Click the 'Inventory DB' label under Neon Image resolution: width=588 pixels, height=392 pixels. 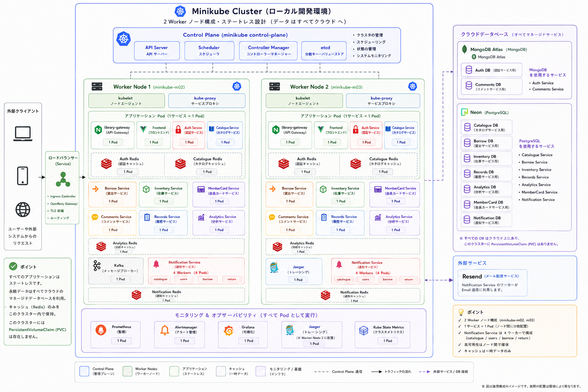click(x=485, y=156)
